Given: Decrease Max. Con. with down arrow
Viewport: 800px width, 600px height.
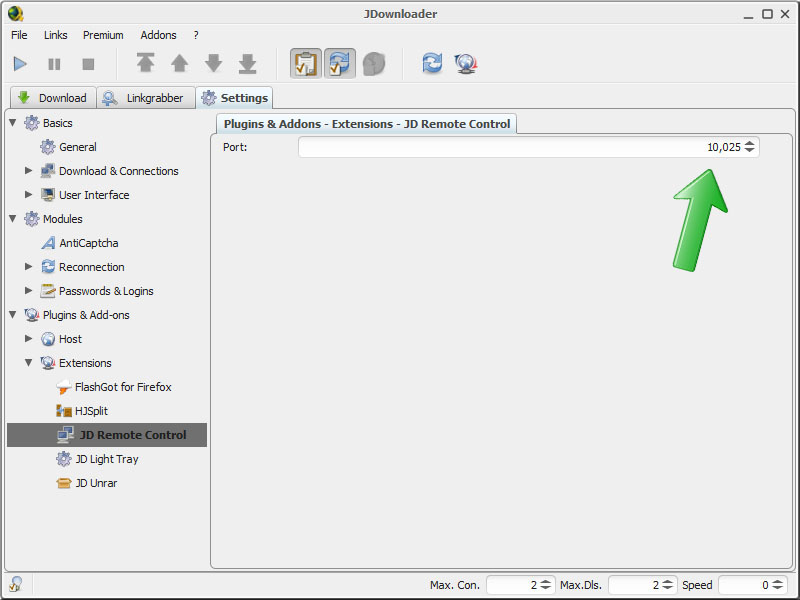Looking at the screenshot, I should click(545, 588).
